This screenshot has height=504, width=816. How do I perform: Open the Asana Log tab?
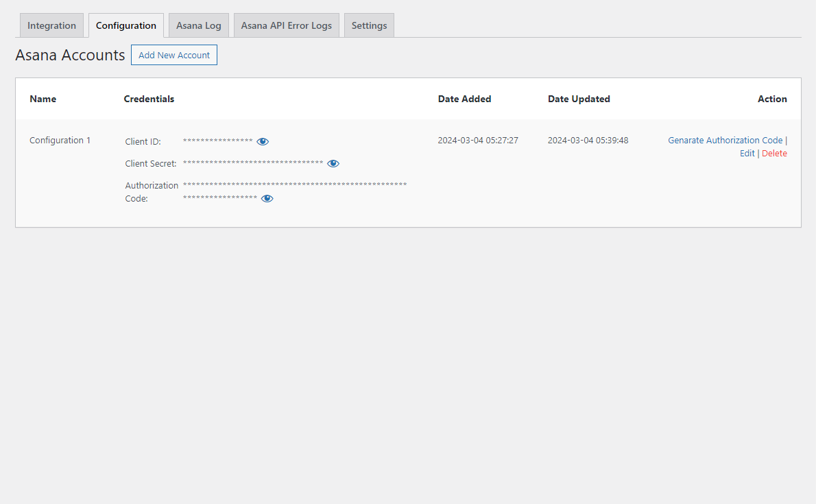(x=199, y=25)
